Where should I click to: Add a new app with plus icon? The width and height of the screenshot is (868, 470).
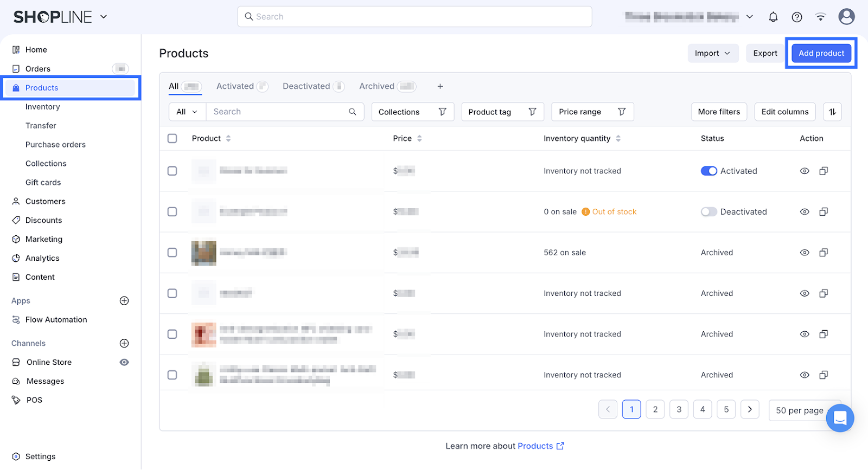pos(124,301)
